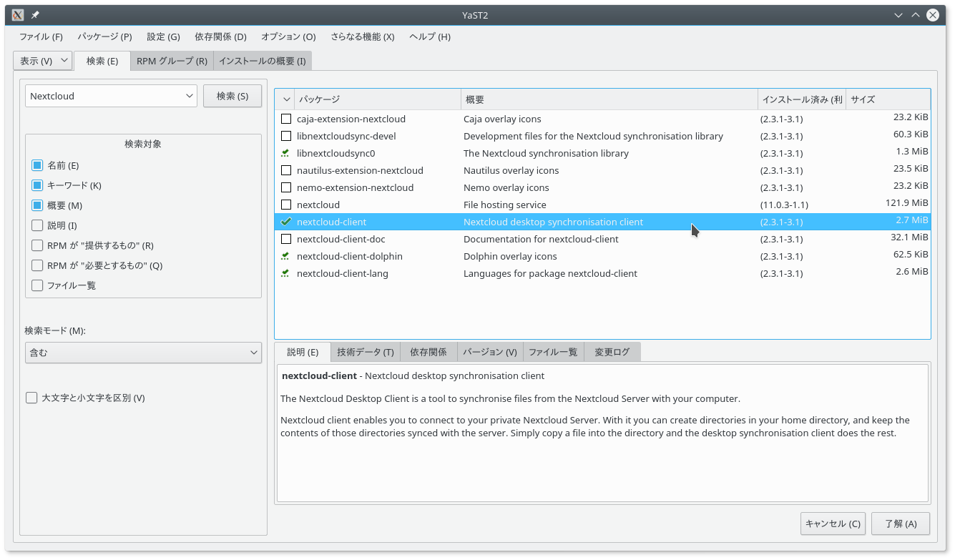Select the 依存関係 details tab
This screenshot has width=955, height=560.
coord(428,352)
